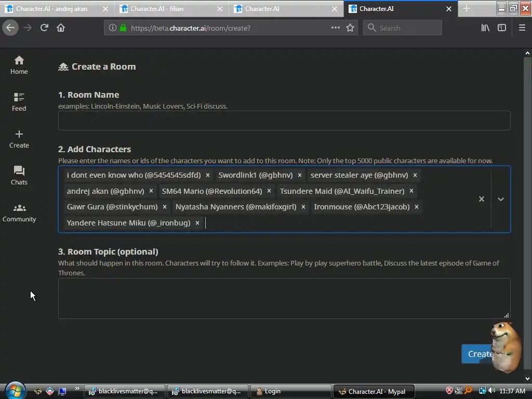The width and height of the screenshot is (532, 399).
Task: Click the red security shield tray icon
Action: point(449,391)
